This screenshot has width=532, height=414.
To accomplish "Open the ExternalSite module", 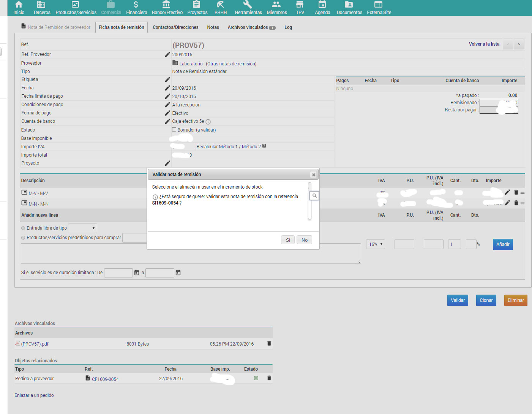I will tap(379, 8).
